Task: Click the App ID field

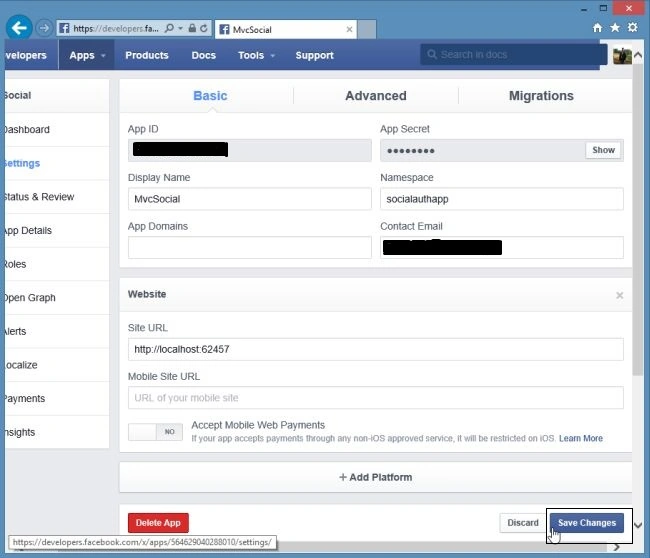Action: [x=250, y=150]
